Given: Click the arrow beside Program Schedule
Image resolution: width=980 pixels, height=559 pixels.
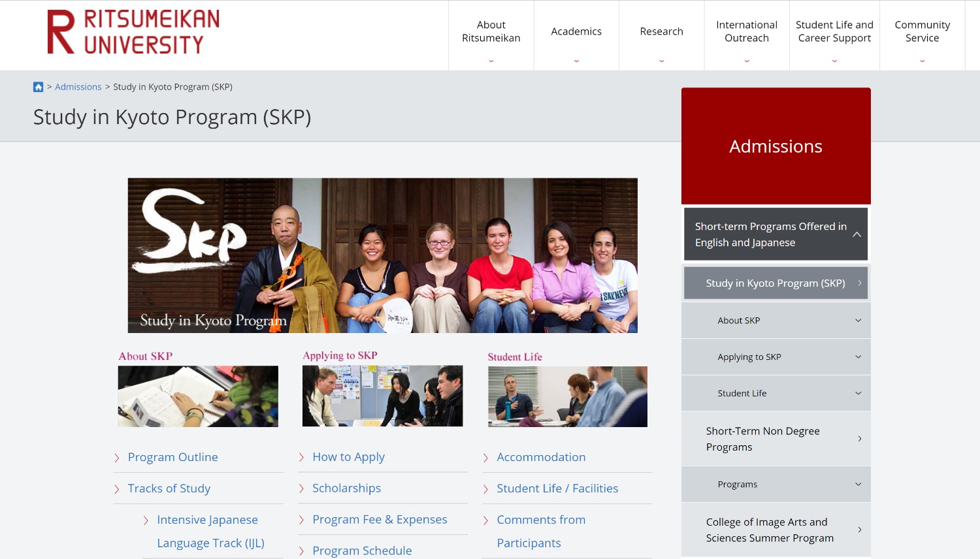Looking at the screenshot, I should tap(301, 551).
